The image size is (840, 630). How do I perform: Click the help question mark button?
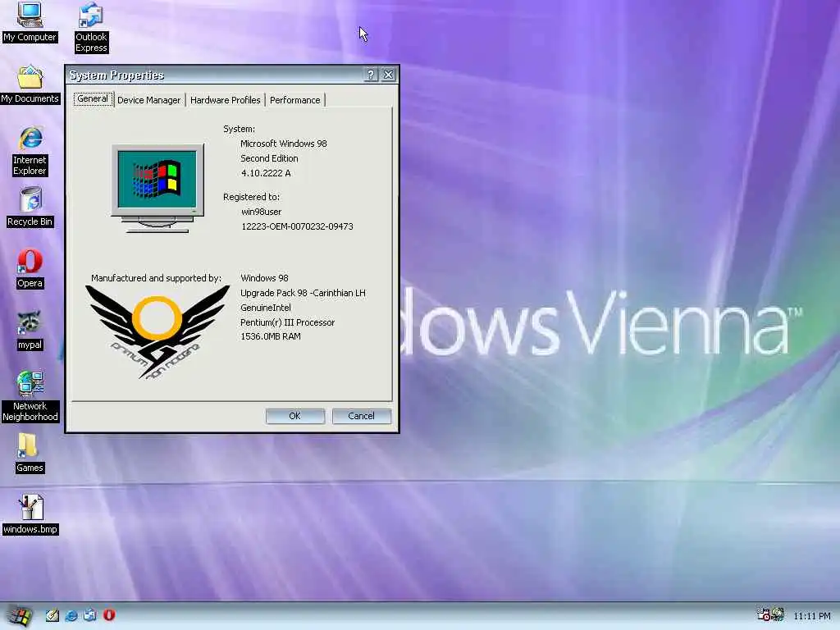tap(371, 75)
